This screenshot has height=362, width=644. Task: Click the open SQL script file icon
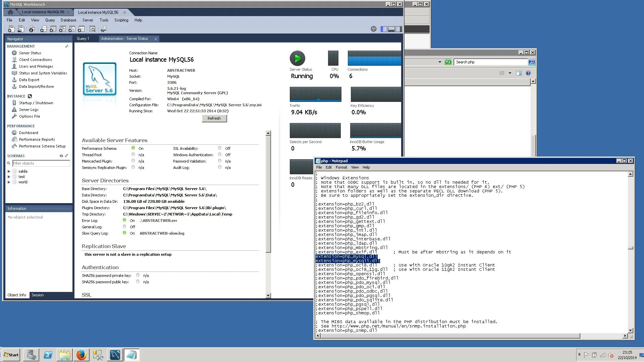coord(21,29)
